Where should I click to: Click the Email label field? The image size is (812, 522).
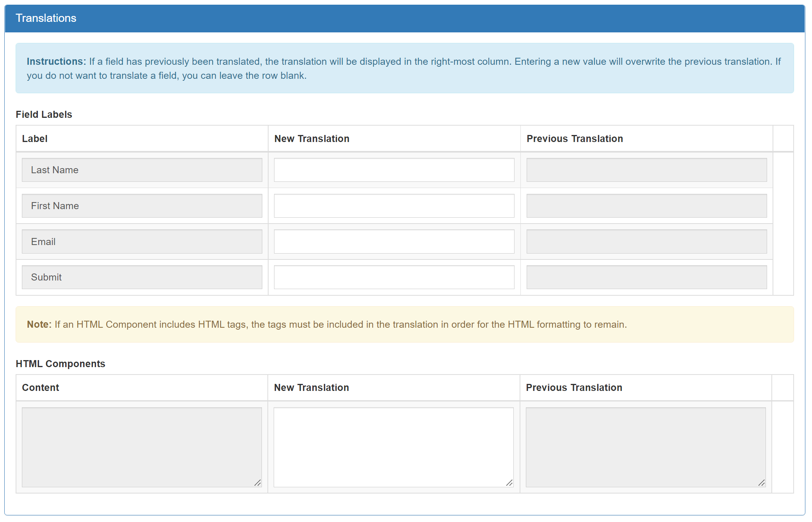(142, 241)
